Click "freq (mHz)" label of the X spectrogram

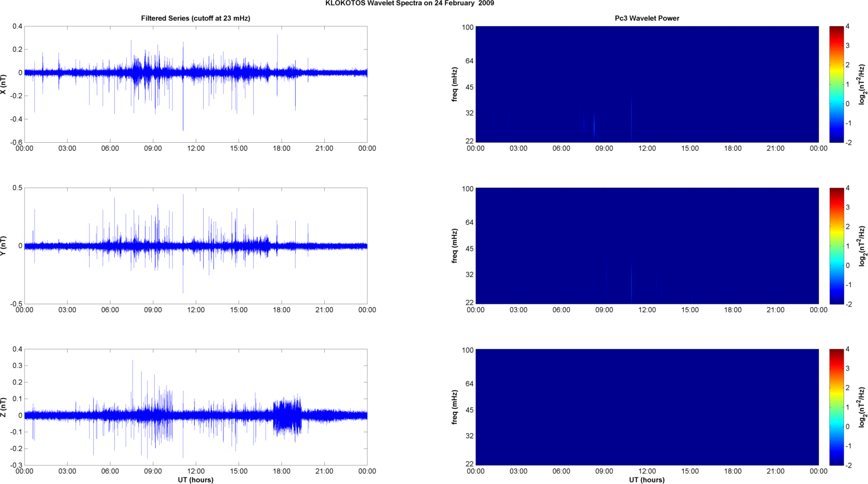coord(455,84)
